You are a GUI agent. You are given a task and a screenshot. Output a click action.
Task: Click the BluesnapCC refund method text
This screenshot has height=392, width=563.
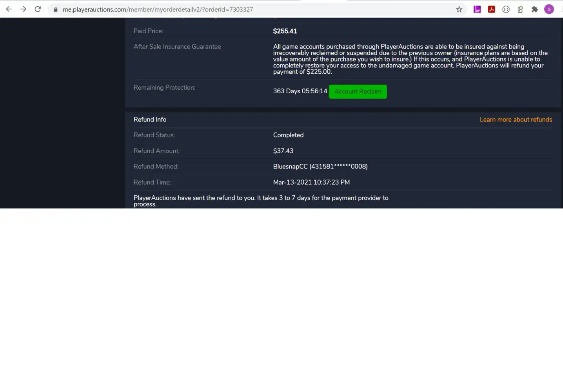(320, 167)
